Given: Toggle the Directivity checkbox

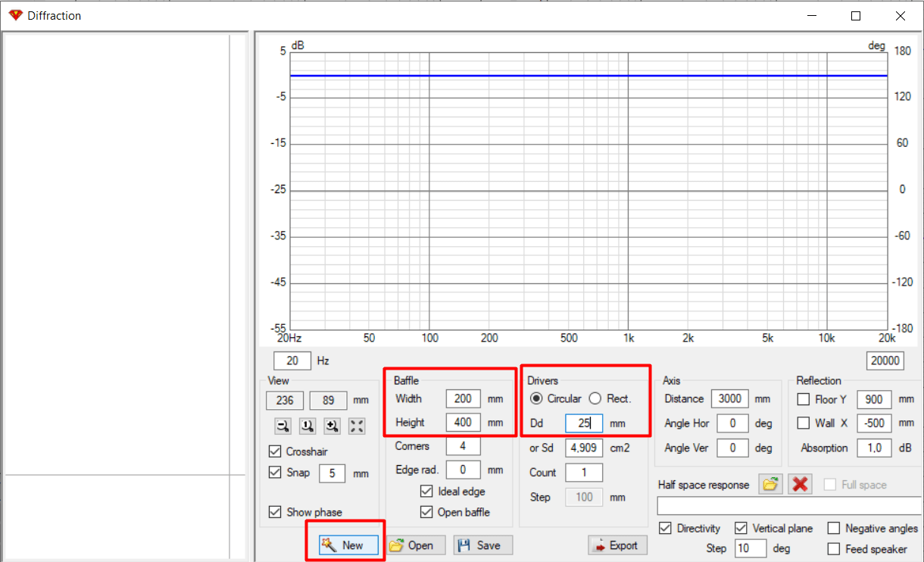Looking at the screenshot, I should [x=666, y=528].
